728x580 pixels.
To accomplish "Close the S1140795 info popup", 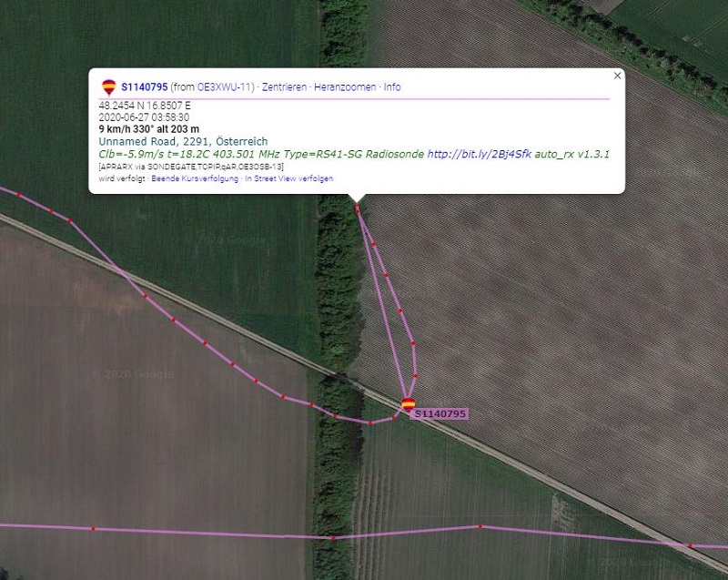I will coord(617,76).
